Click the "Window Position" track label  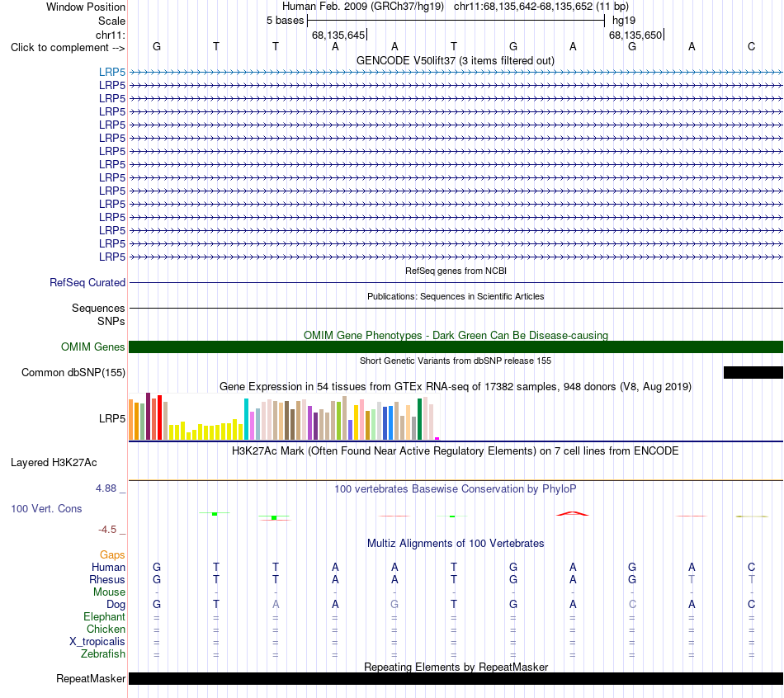click(x=86, y=7)
